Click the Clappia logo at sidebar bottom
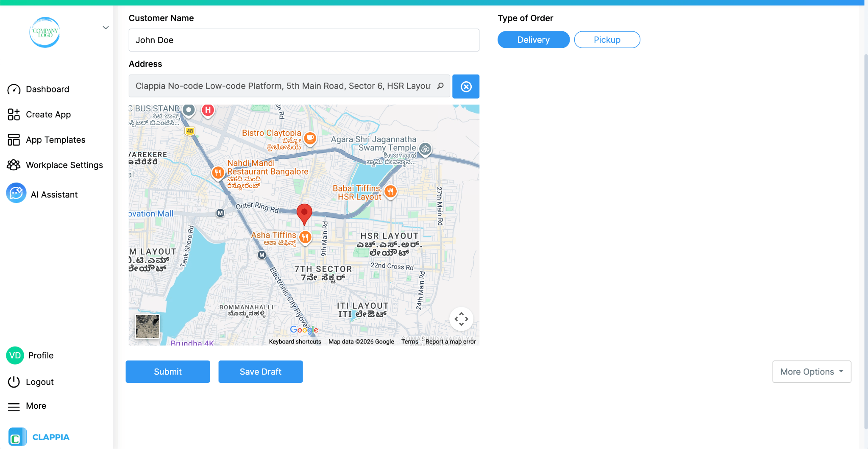The image size is (868, 449). (x=39, y=437)
